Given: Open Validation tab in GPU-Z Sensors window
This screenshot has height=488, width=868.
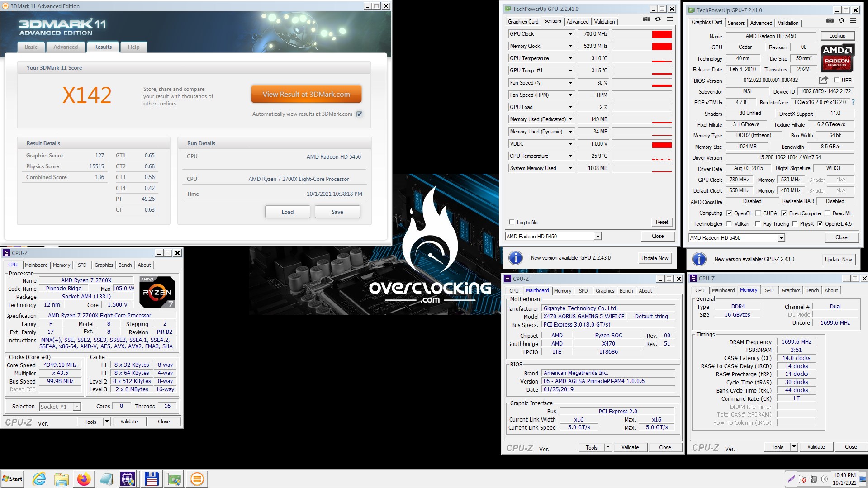Looking at the screenshot, I should (x=604, y=21).
